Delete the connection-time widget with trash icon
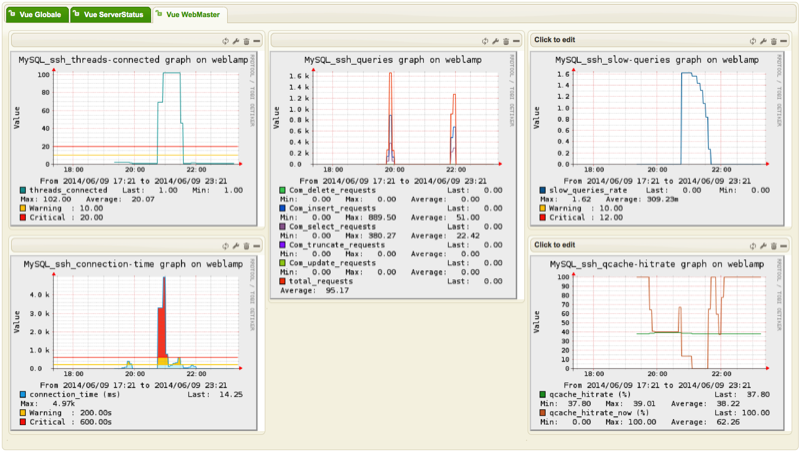 coord(245,246)
